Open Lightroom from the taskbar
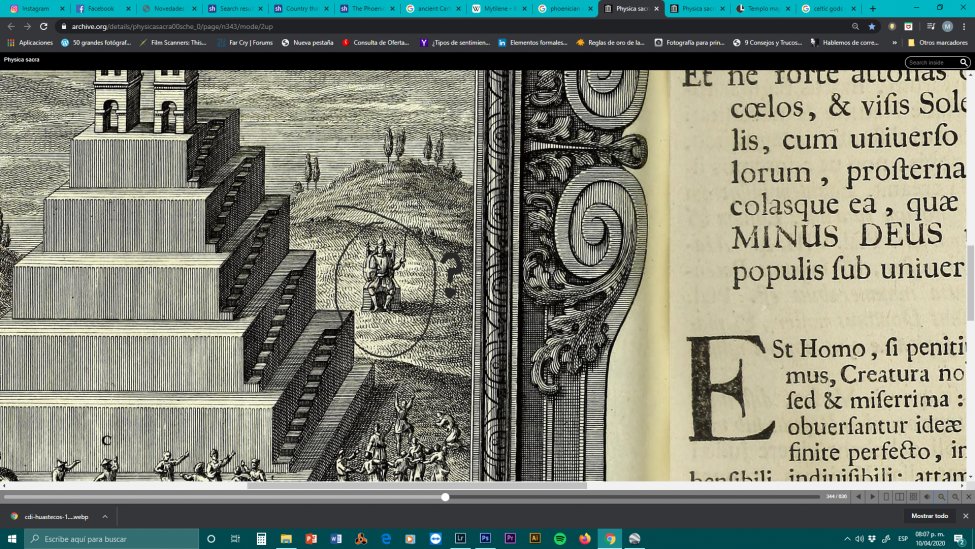Screen dimensions: 975x549 460,538
